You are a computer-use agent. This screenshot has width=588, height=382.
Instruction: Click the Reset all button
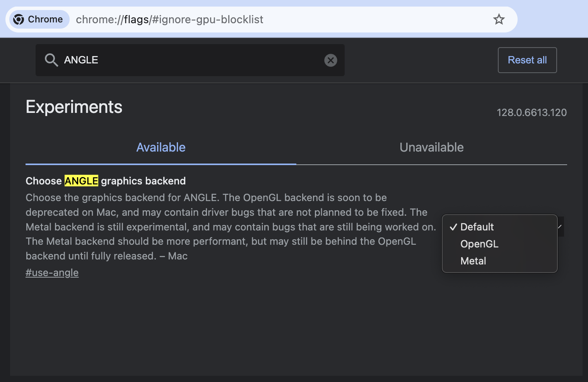pos(527,60)
